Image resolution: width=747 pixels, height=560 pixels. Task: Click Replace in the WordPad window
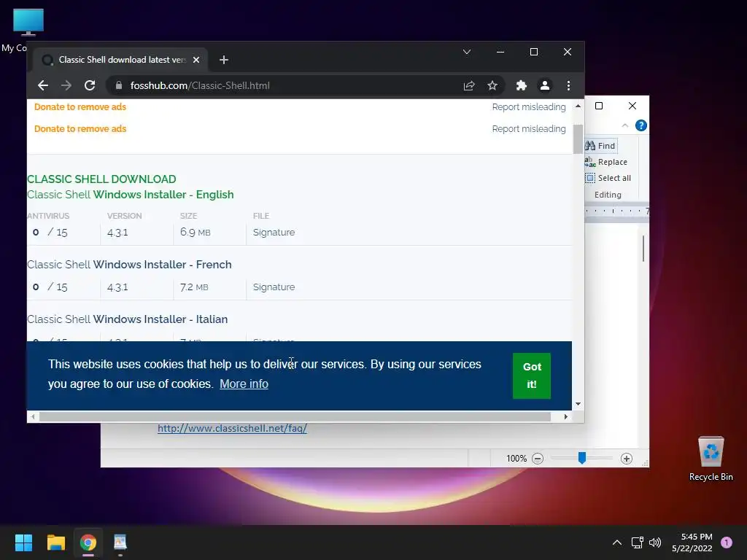click(606, 162)
